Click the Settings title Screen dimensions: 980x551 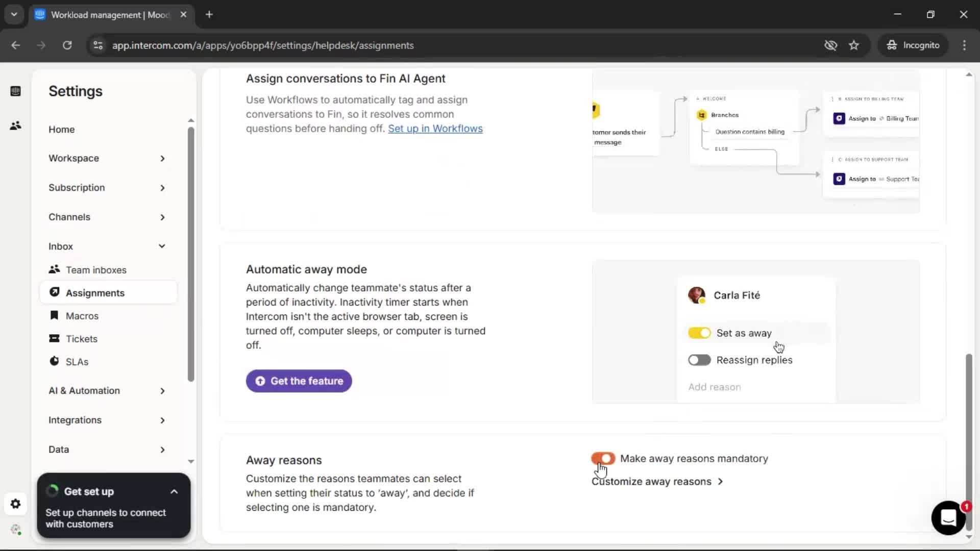click(x=76, y=91)
